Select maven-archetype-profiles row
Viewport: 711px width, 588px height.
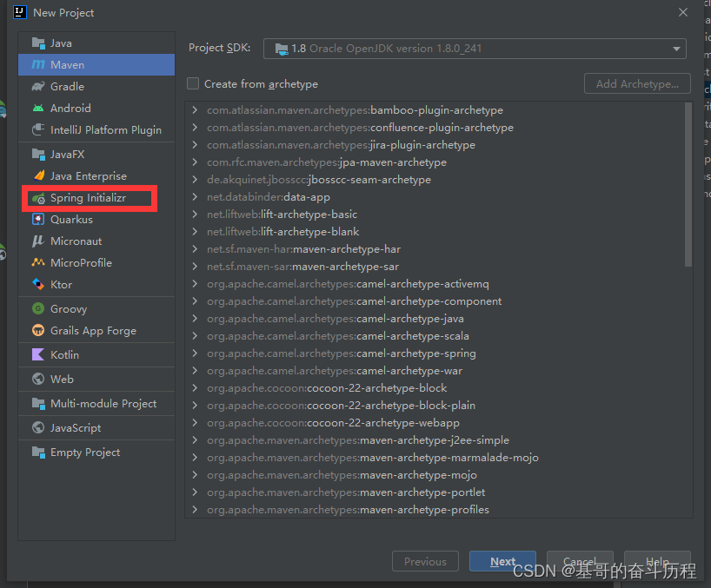tap(435, 509)
